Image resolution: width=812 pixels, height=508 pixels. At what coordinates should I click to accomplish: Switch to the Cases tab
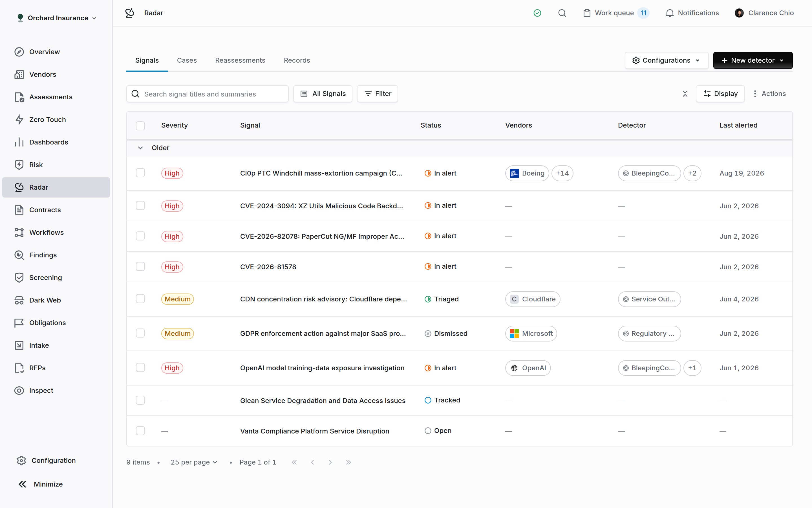pyautogui.click(x=187, y=60)
